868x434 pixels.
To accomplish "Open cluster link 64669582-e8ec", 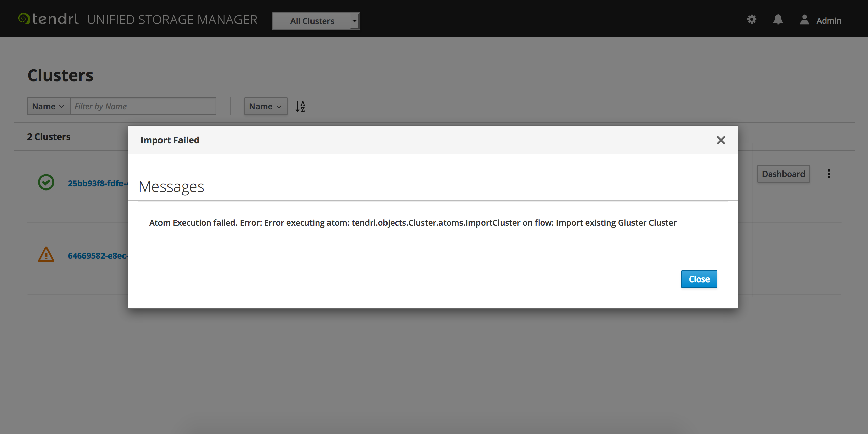I will (98, 256).
